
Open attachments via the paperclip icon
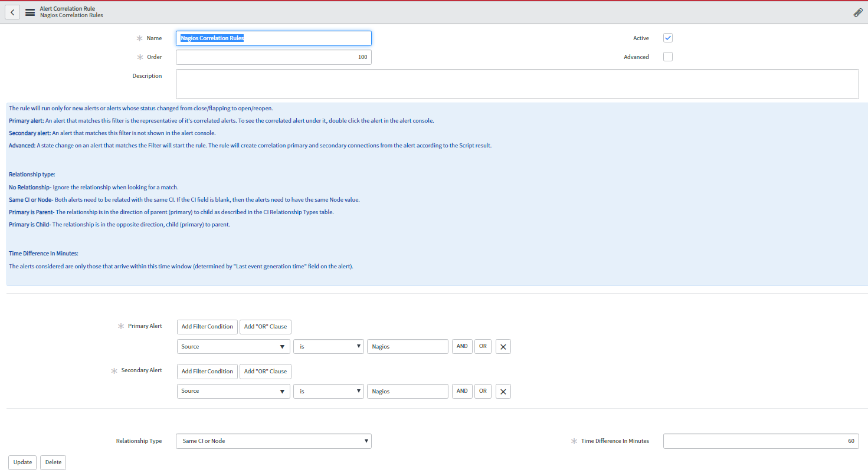tap(858, 12)
